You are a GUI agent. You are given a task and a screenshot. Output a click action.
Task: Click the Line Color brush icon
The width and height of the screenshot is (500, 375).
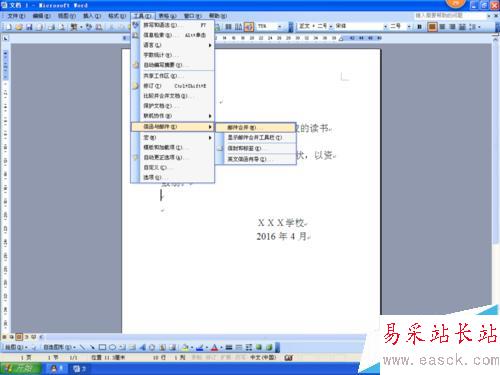199,347
